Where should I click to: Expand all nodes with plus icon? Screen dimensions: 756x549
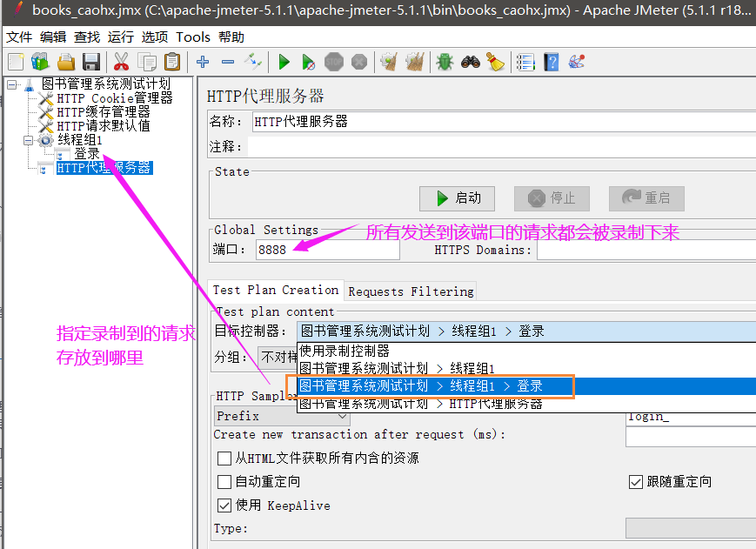(x=203, y=62)
